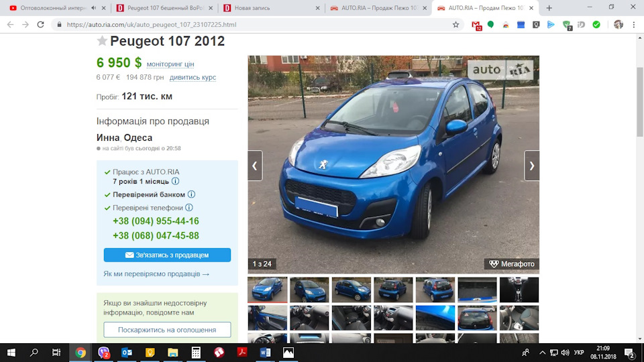Add Peugeot 107 to favorites star
The image size is (644, 362).
coord(102,41)
